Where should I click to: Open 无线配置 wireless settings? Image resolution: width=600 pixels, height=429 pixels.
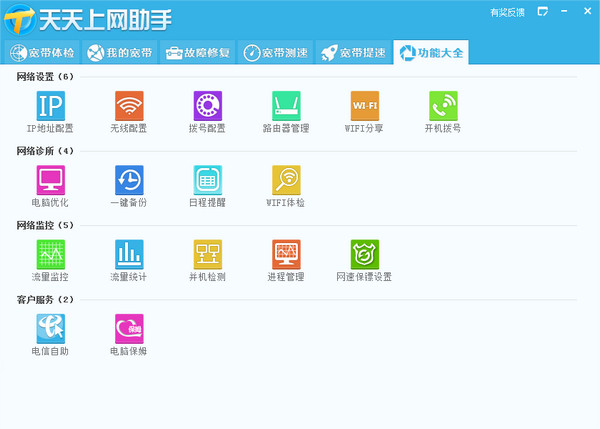pos(129,106)
